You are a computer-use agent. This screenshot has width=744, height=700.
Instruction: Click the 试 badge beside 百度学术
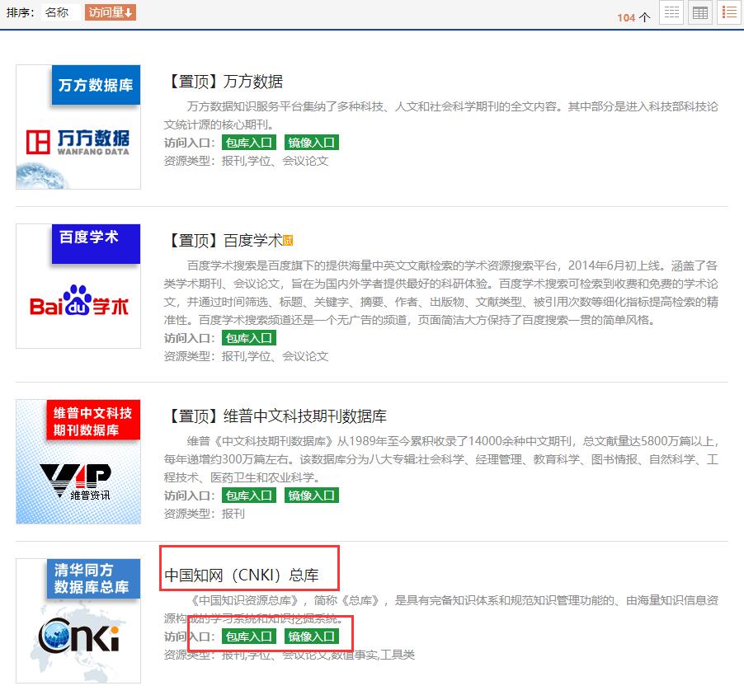(x=288, y=241)
